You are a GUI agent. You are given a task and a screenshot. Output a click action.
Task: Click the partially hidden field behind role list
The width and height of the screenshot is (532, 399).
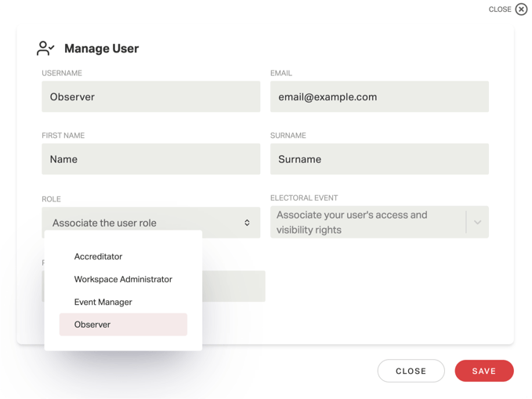(x=233, y=286)
